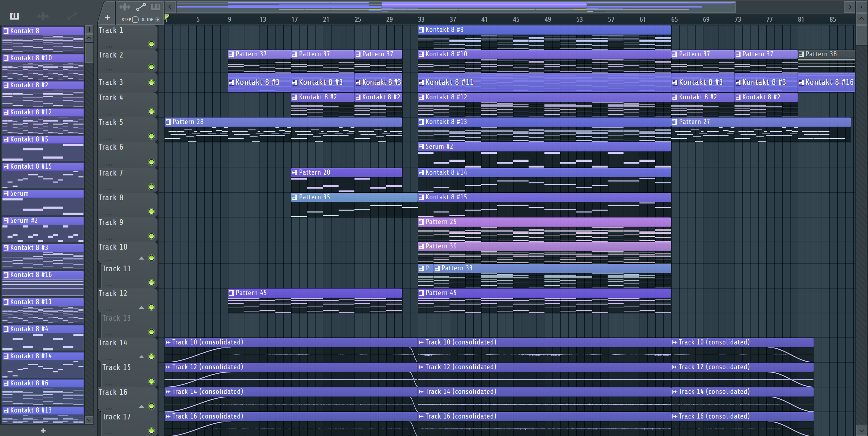Mute Track 13 with its green LED

(x=152, y=332)
